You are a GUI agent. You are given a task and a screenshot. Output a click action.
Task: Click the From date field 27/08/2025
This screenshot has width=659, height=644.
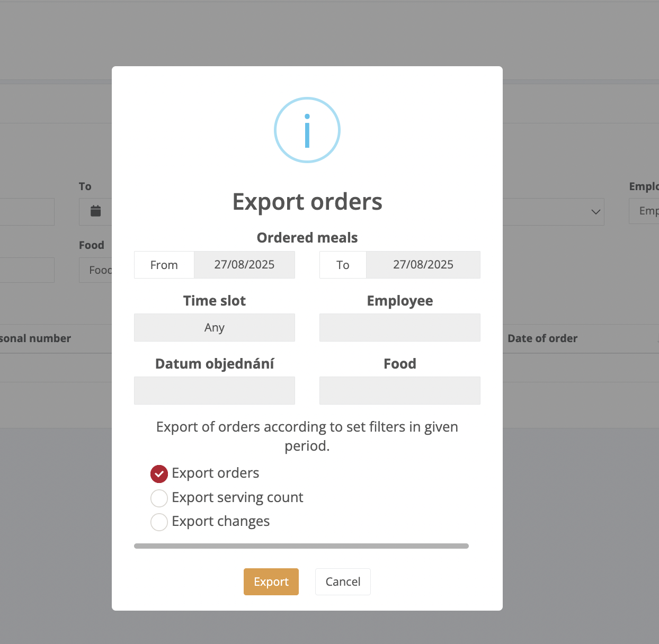click(244, 265)
